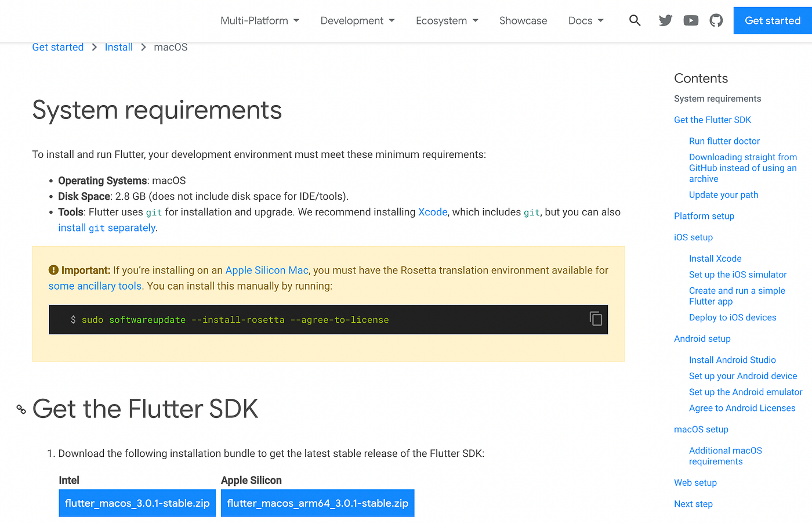The width and height of the screenshot is (812, 523).
Task: Open the some ancillary tools link
Action: coord(95,286)
